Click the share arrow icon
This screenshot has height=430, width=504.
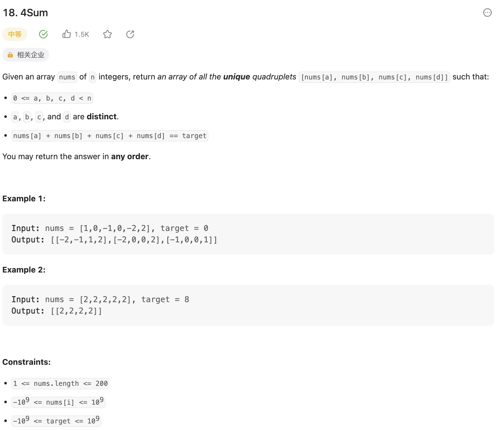tap(130, 34)
